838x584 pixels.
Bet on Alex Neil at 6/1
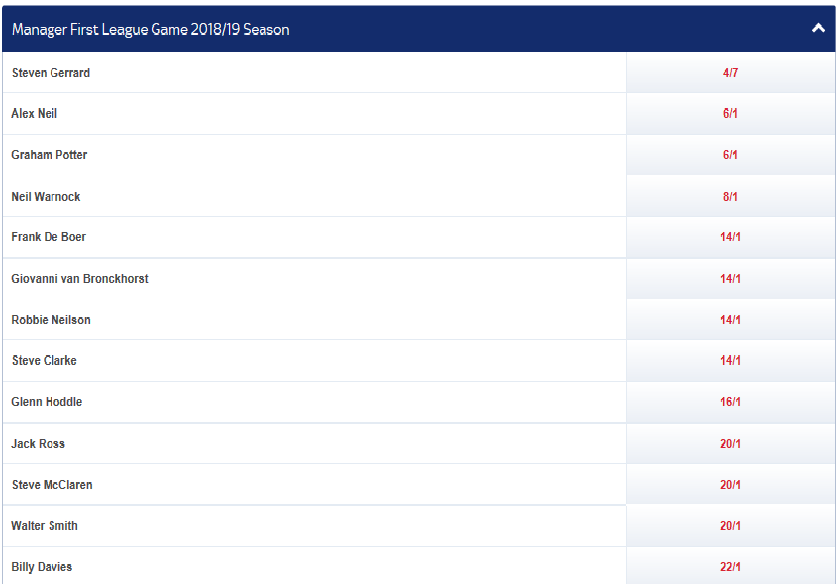[x=730, y=114]
